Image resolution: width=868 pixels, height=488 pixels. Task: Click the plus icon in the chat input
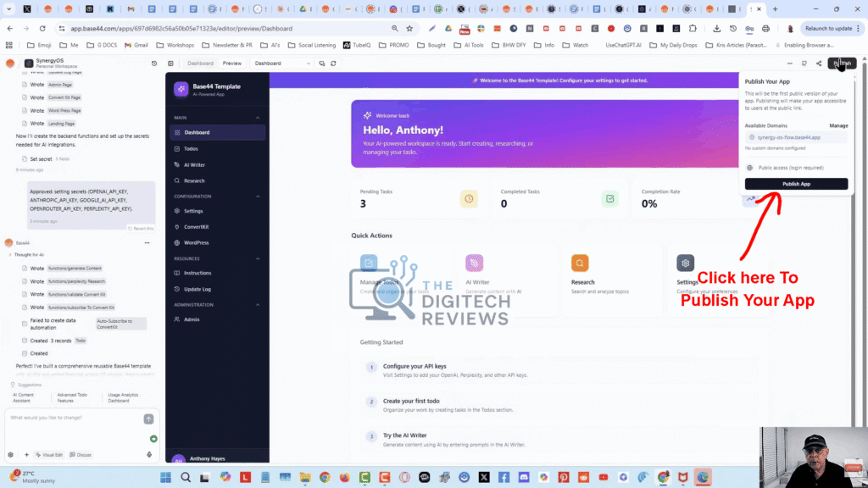[26, 455]
